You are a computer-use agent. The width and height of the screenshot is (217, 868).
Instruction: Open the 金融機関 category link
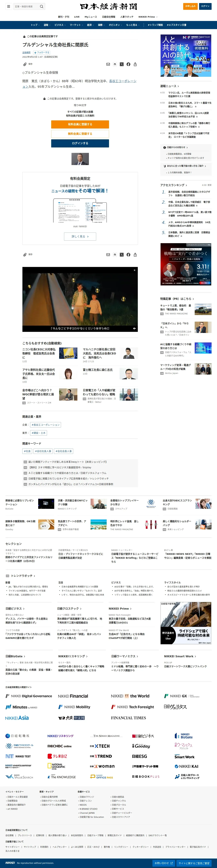click(26, 53)
